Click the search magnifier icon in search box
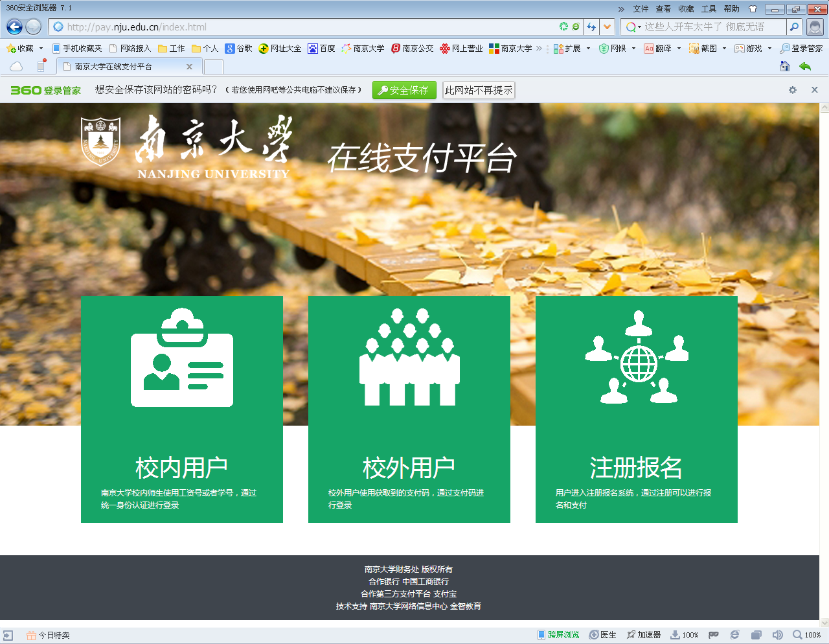This screenshot has width=829, height=644. click(x=793, y=27)
